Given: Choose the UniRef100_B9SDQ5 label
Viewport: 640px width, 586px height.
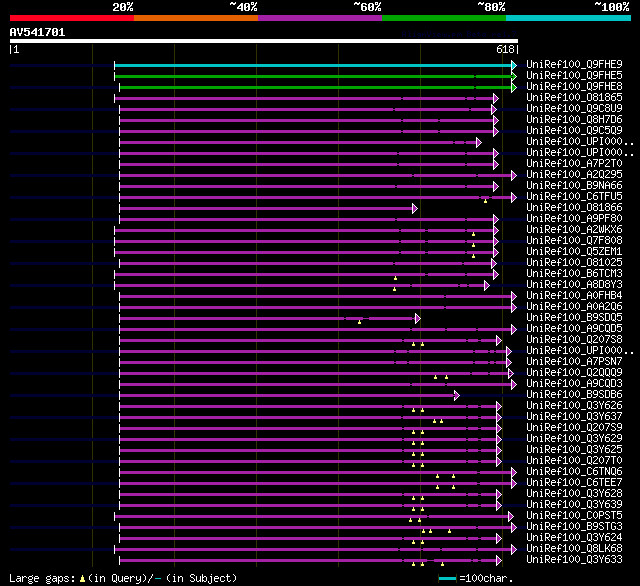Looking at the screenshot, I should 574,318.
